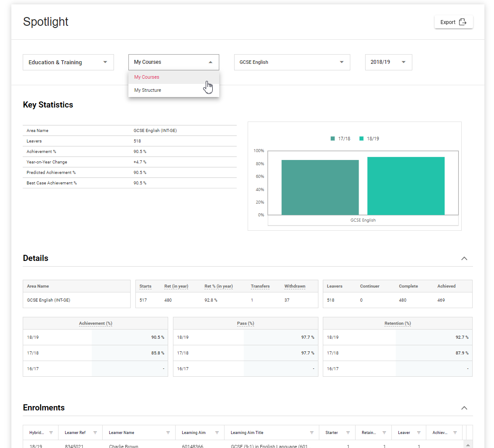Select My Courses menu option

(x=173, y=77)
